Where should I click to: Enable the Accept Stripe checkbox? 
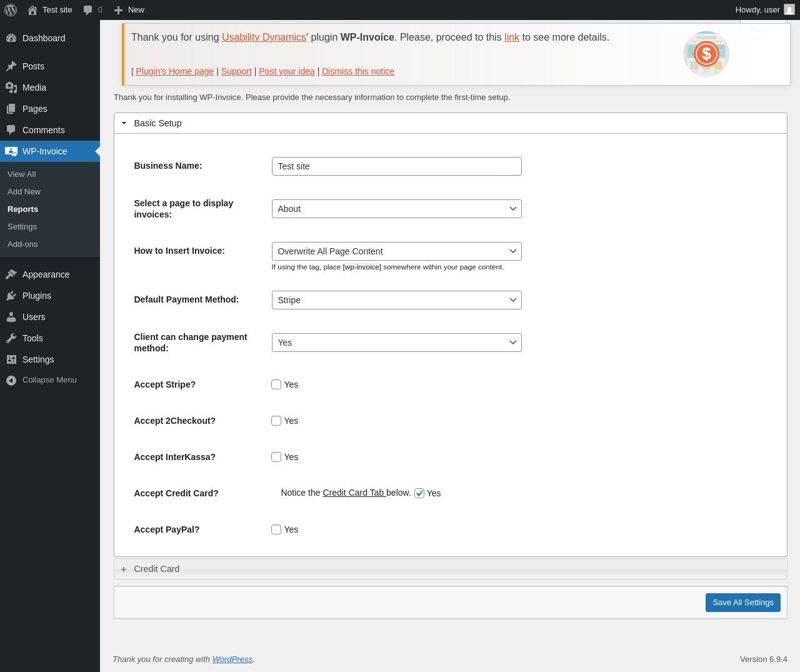[276, 384]
